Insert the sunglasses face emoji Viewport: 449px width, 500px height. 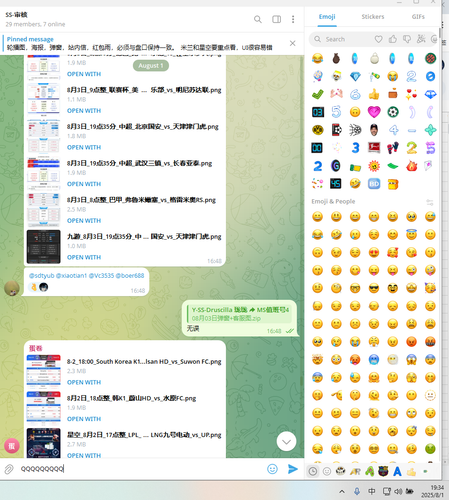pyautogui.click(x=374, y=288)
